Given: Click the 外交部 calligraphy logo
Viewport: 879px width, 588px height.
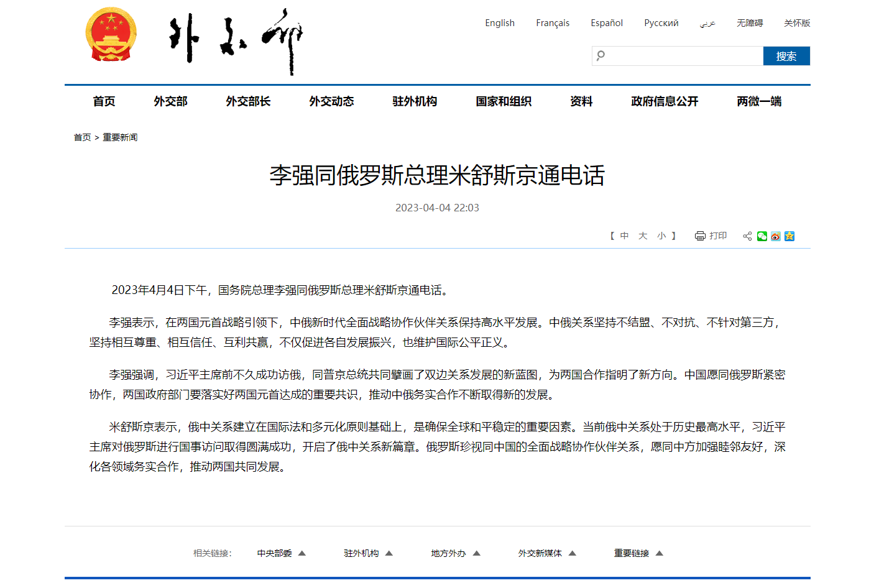Looking at the screenshot, I should 235,41.
